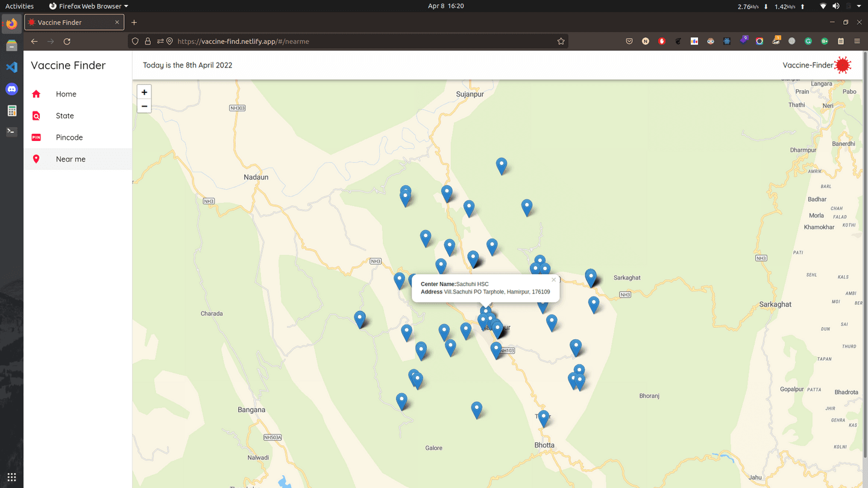Open tracking protection shield icon

pos(135,42)
